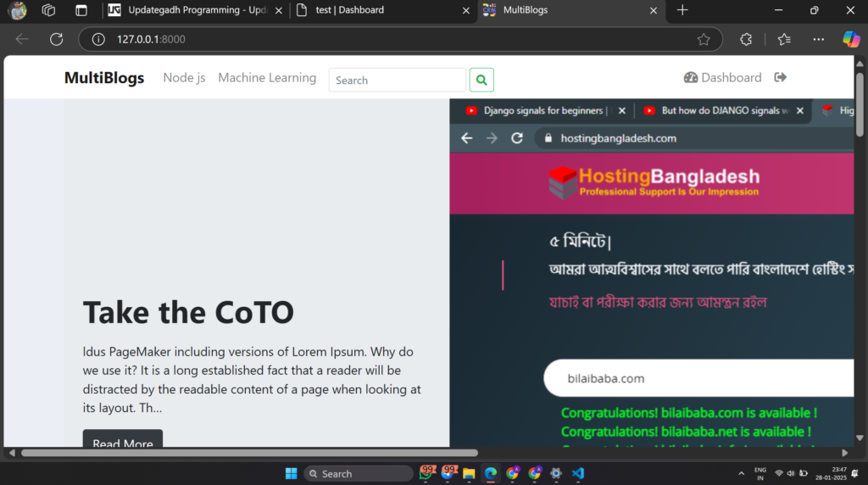Open the Machine Learning category
This screenshot has width=868, height=485.
267,77
